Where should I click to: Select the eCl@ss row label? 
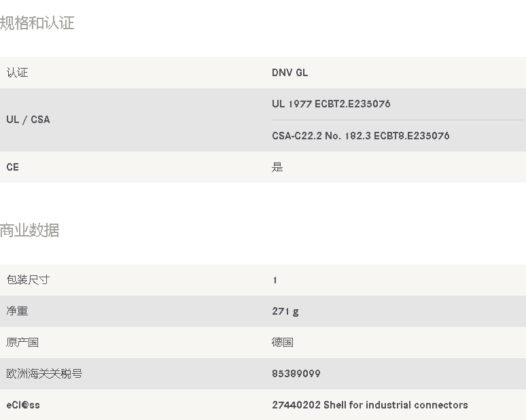23,405
